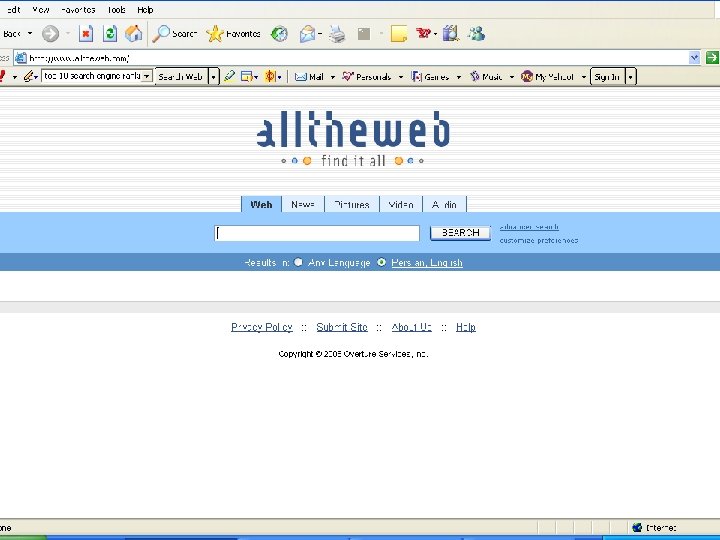The height and width of the screenshot is (540, 720).
Task: Click the Sign In button
Action: (608, 77)
